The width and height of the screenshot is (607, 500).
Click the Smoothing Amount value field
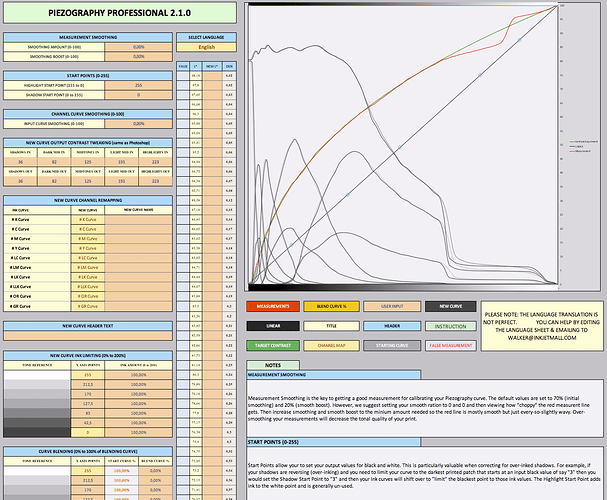[x=137, y=46]
